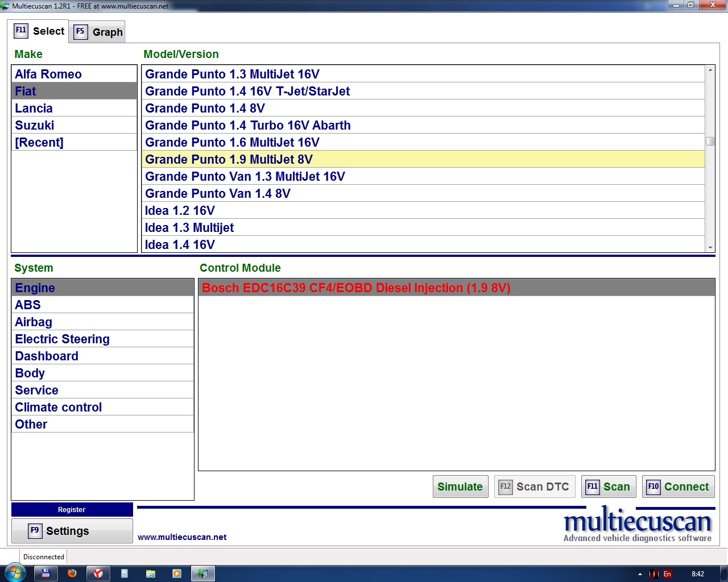Show hidden system tray icons
The width and height of the screenshot is (728, 582).
coord(640,574)
